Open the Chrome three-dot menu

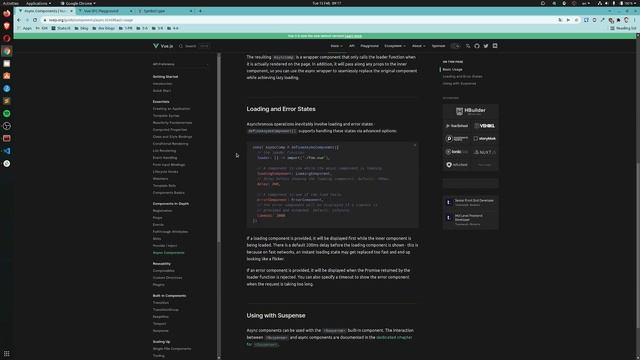[x=635, y=20]
